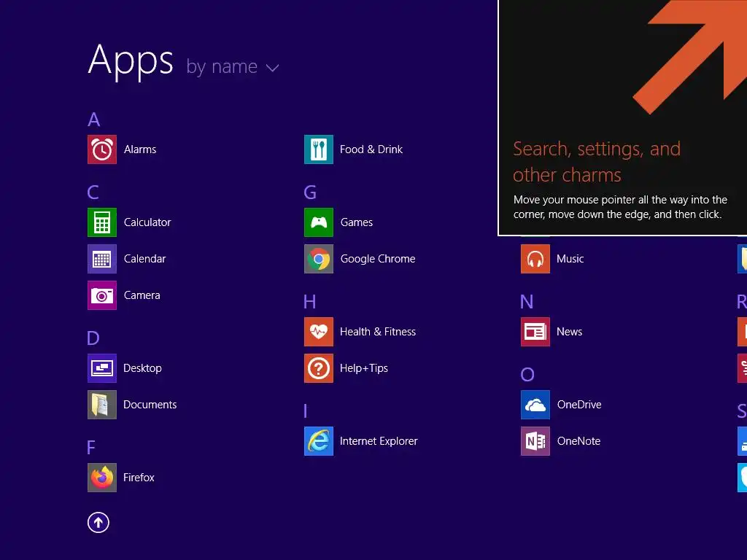The height and width of the screenshot is (560, 747).
Task: Click the letter D group header
Action: pos(93,338)
